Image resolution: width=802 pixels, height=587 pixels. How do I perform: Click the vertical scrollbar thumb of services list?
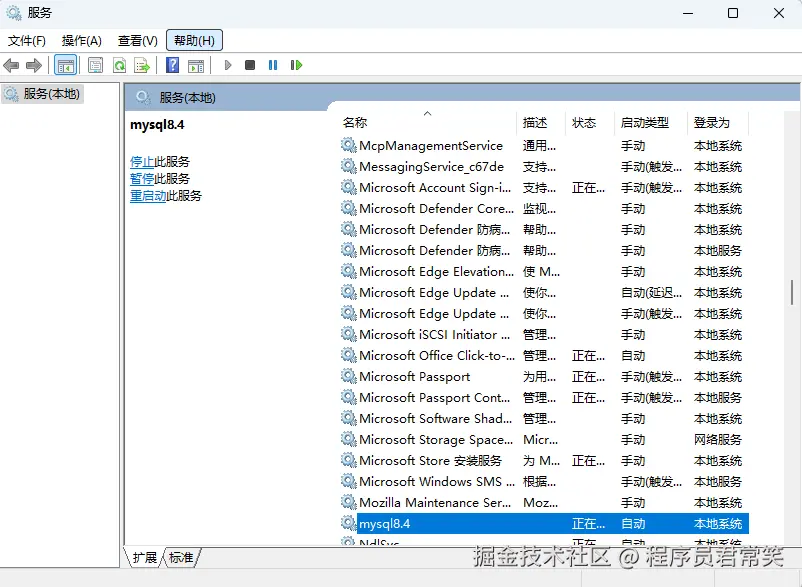pyautogui.click(x=792, y=292)
